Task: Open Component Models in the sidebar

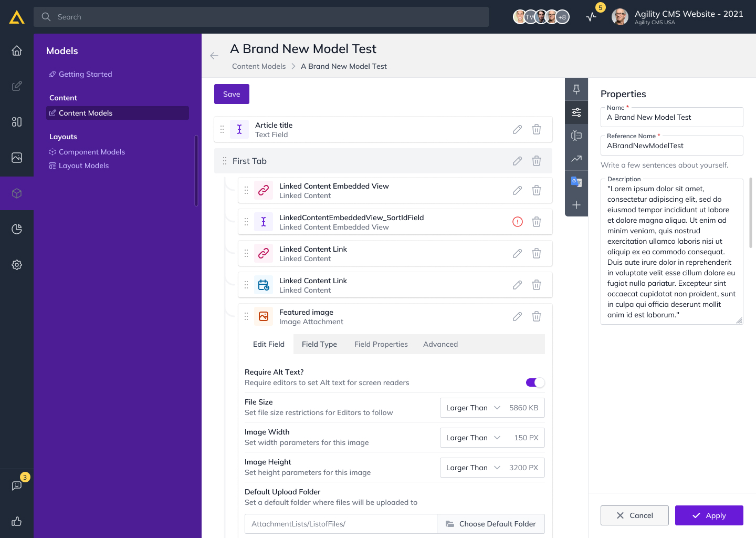Action: click(x=92, y=152)
